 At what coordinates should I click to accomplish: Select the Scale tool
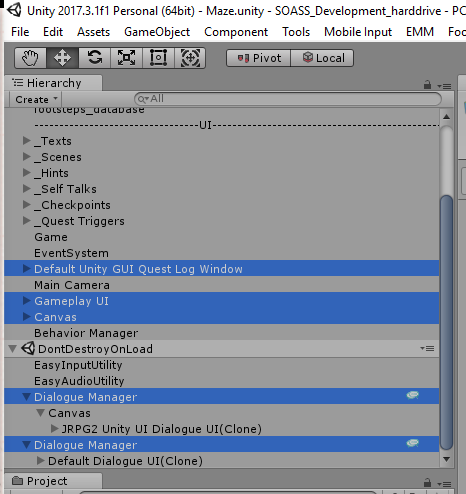tap(126, 58)
